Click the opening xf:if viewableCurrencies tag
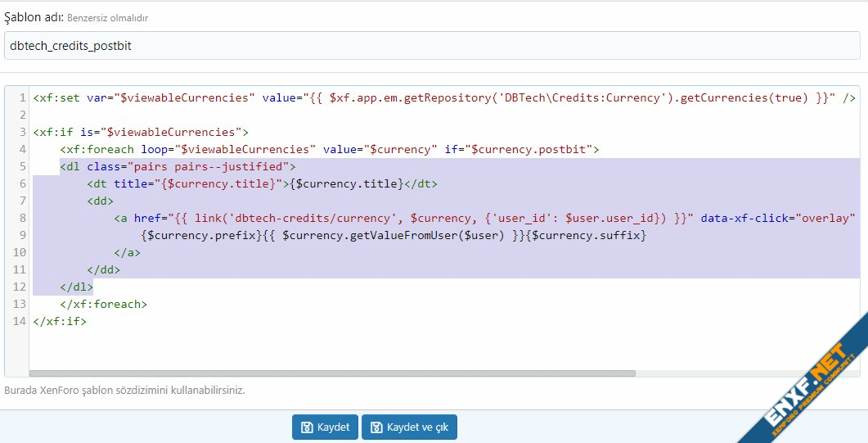This screenshot has width=868, height=443. tap(141, 132)
